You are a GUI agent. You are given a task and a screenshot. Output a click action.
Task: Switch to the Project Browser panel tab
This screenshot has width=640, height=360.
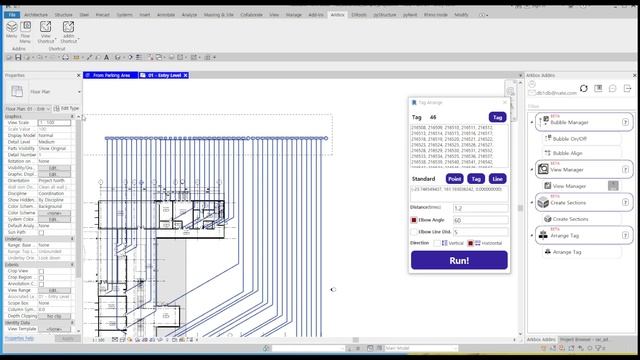pos(584,340)
